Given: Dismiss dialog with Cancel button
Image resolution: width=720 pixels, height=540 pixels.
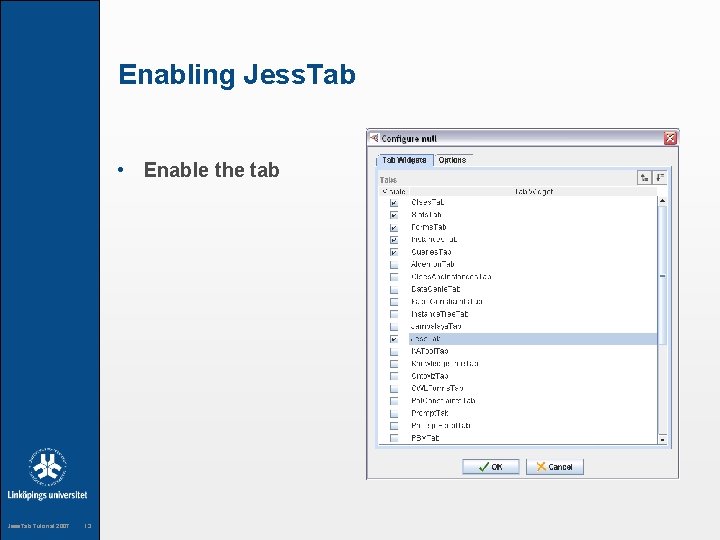Looking at the screenshot, I should click(555, 467).
